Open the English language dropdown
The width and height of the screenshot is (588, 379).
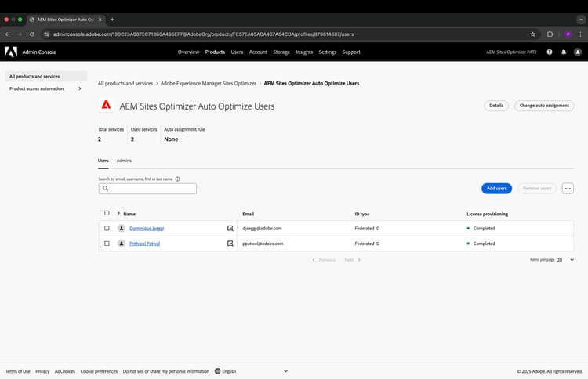tap(251, 371)
